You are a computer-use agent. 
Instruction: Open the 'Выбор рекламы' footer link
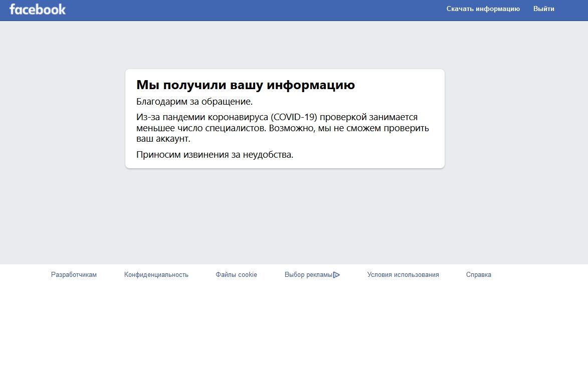point(308,274)
